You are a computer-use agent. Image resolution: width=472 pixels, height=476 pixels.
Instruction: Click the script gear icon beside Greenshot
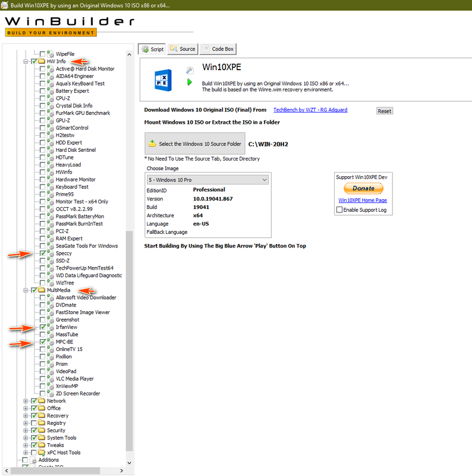tap(51, 320)
